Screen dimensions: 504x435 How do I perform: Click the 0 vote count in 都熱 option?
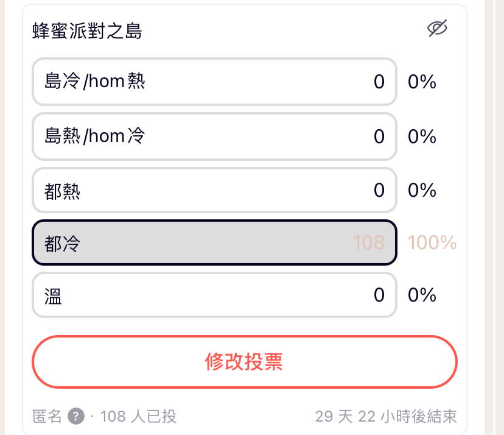click(379, 190)
